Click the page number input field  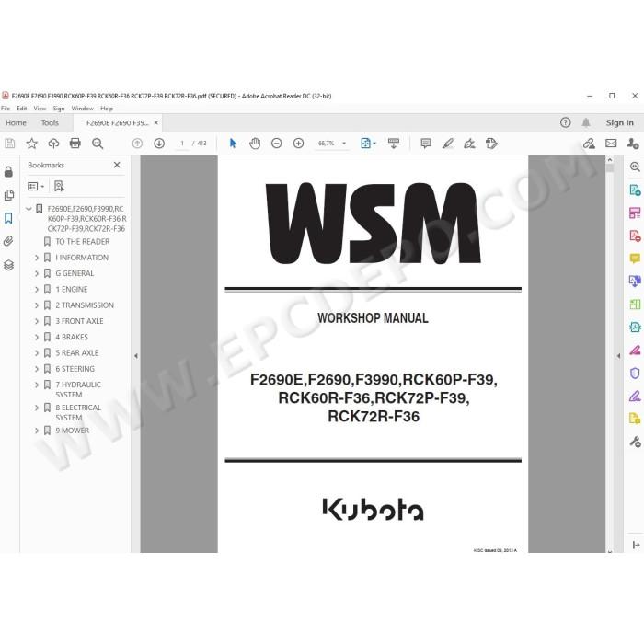[182, 144]
